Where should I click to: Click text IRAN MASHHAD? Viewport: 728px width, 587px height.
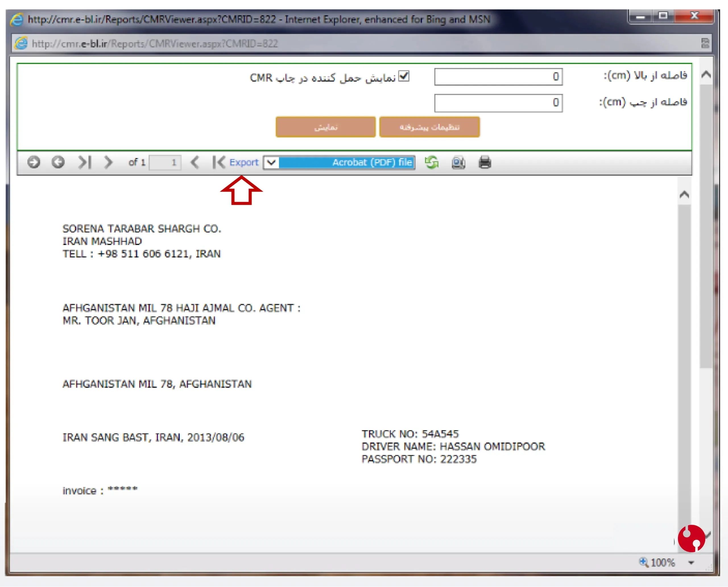[102, 241]
